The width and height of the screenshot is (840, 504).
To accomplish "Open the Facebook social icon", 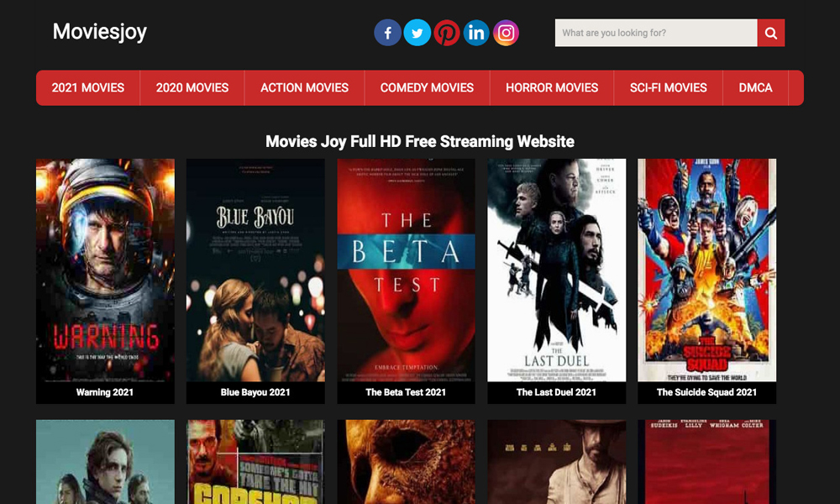I will (x=387, y=34).
